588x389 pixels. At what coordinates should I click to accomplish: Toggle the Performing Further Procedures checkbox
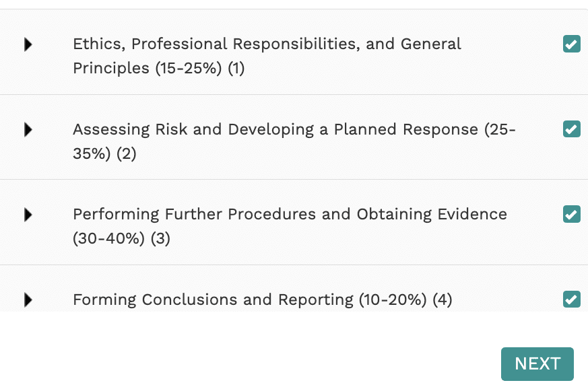(571, 214)
